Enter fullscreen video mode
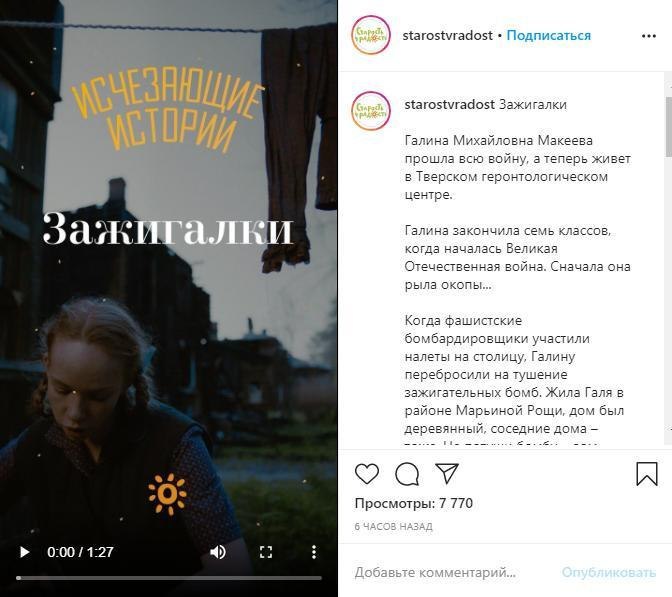The height and width of the screenshot is (597, 672). click(x=266, y=552)
